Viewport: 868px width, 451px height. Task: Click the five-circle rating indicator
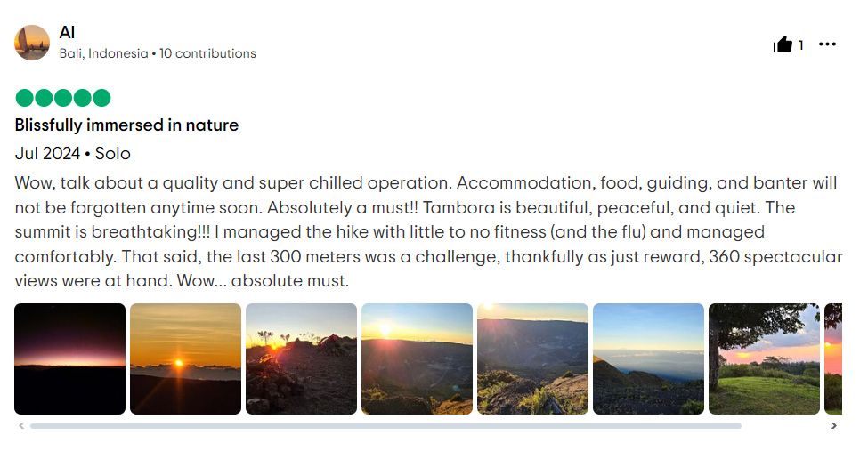coord(63,98)
